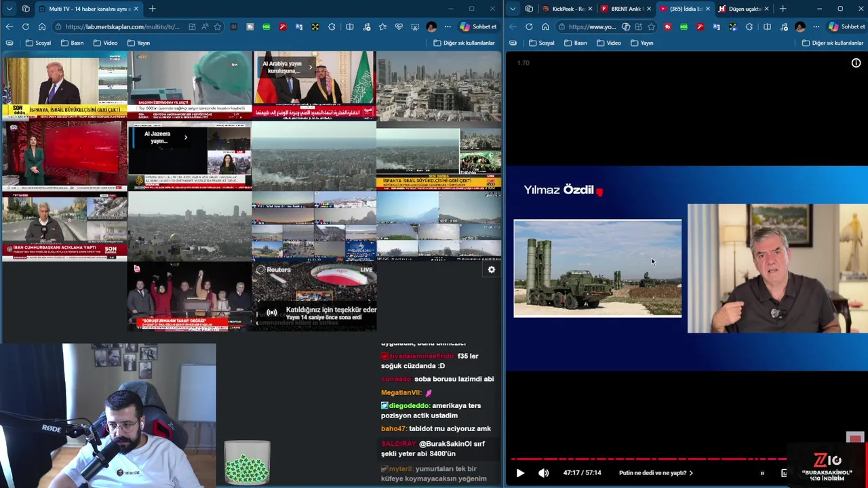
Task: Open three-dots menu in YouTube window
Action: (x=816, y=26)
